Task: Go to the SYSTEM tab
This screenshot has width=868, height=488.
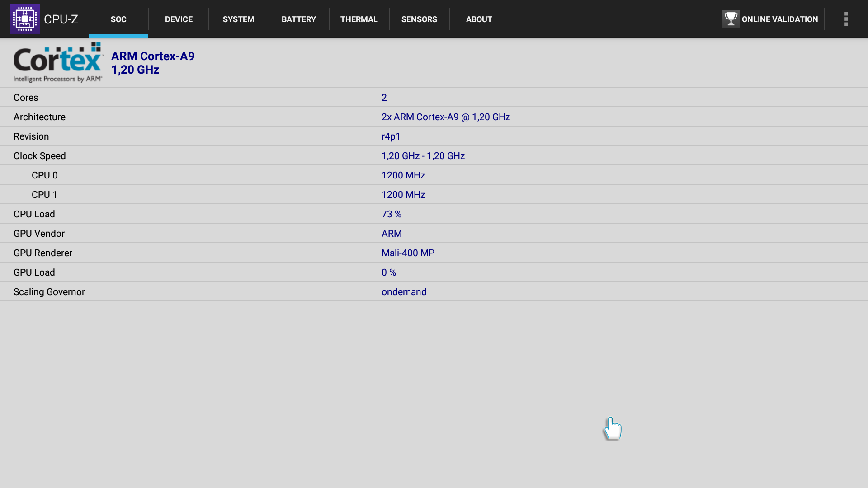Action: coord(238,19)
